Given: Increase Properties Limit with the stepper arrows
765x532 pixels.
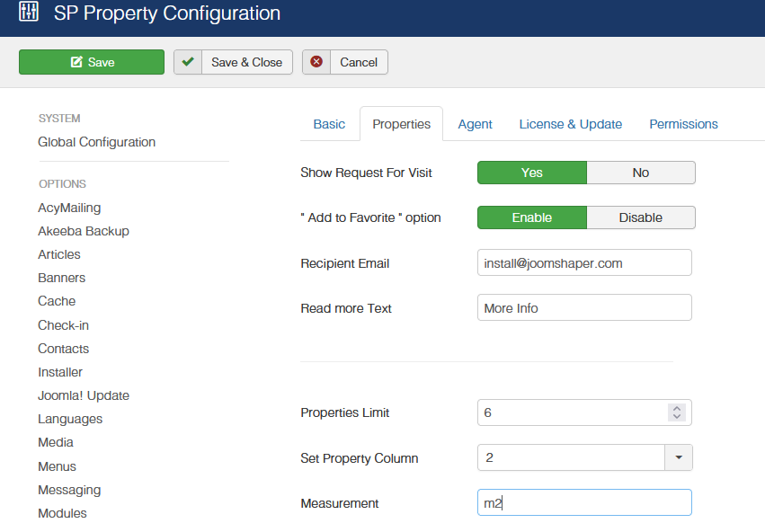Looking at the screenshot, I should point(677,408).
